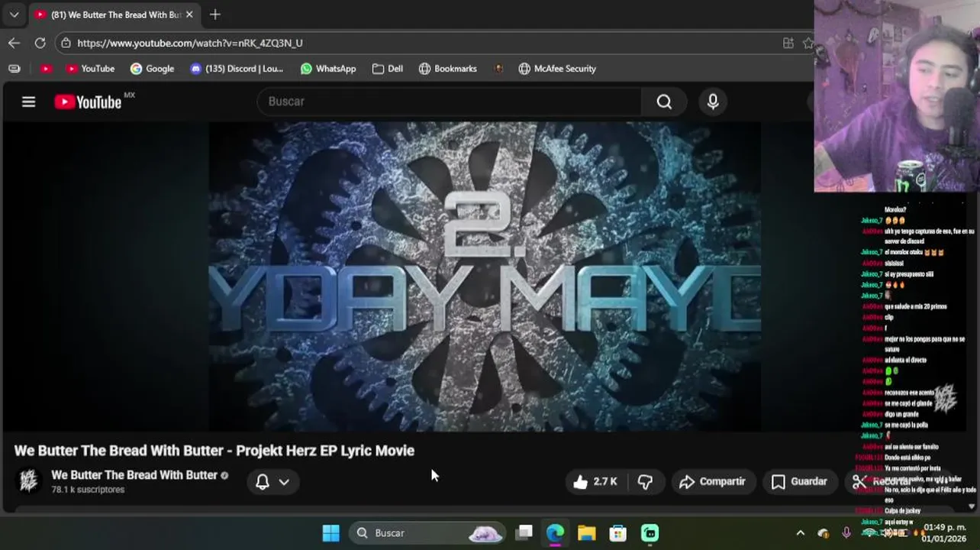The width and height of the screenshot is (980, 550).
Task: Click the Buscar field in YouTube's header
Action: pyautogui.click(x=450, y=102)
